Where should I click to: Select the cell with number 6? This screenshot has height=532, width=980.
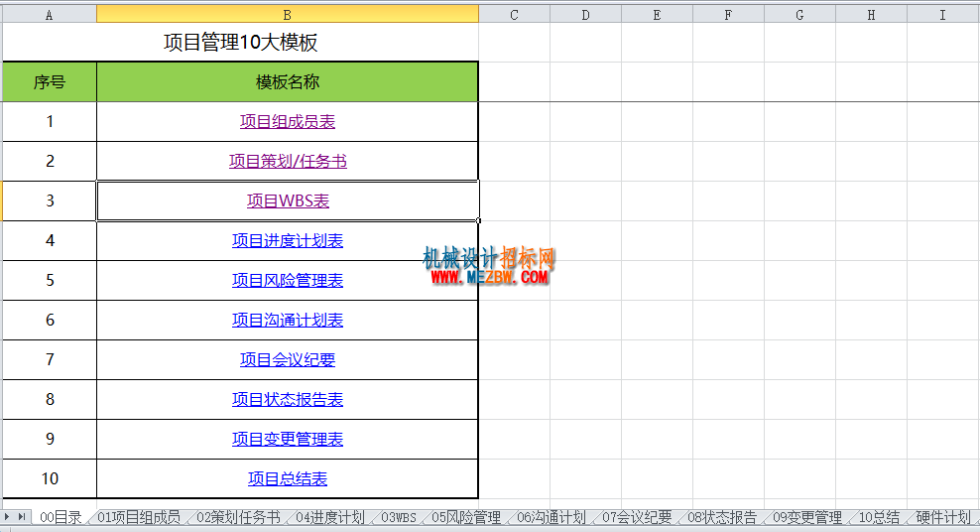(50, 320)
